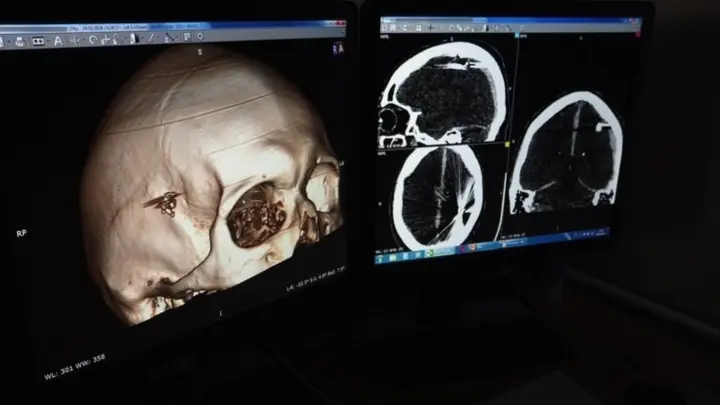Image resolution: width=720 pixels, height=405 pixels.
Task: Select the crosshair pan tool in left toolbar
Action: tap(75, 40)
